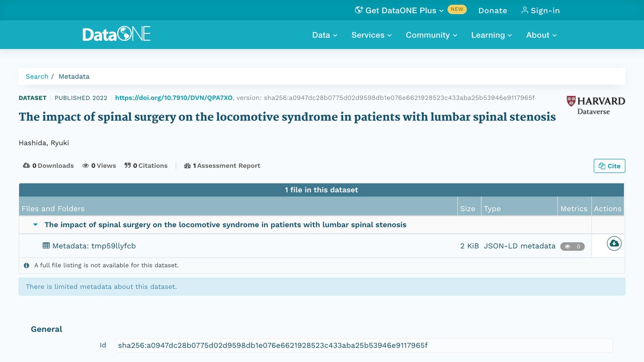
Task: Click the DataONE logo
Action: click(117, 34)
